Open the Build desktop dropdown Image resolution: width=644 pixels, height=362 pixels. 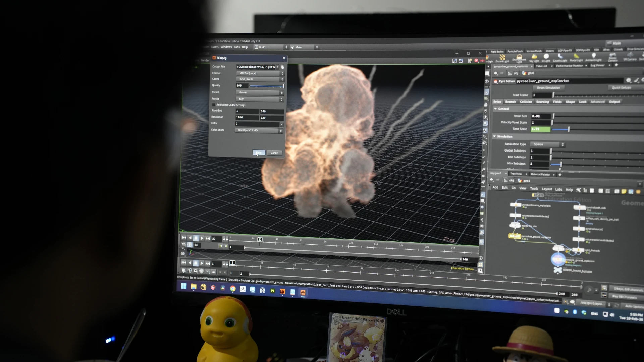click(271, 47)
